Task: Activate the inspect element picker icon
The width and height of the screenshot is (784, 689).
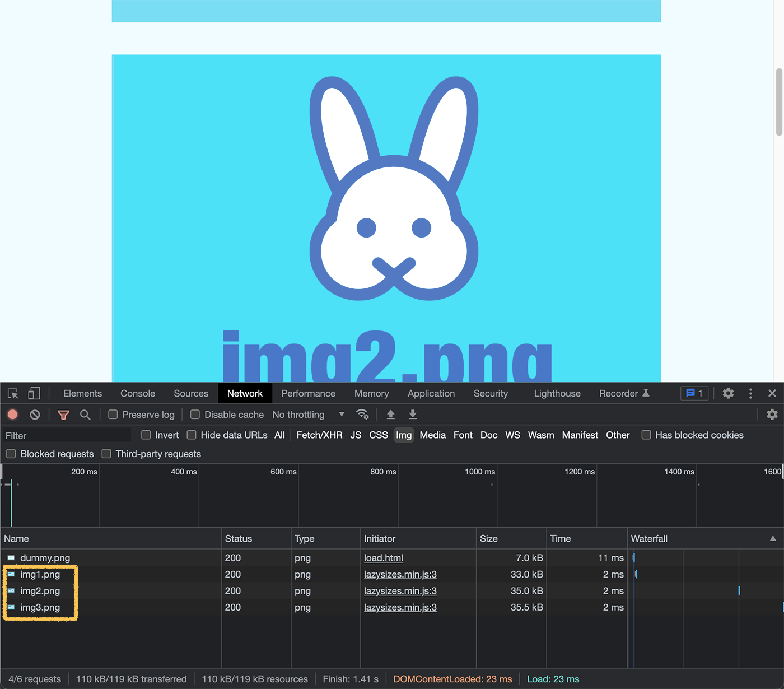Action: pyautogui.click(x=13, y=393)
